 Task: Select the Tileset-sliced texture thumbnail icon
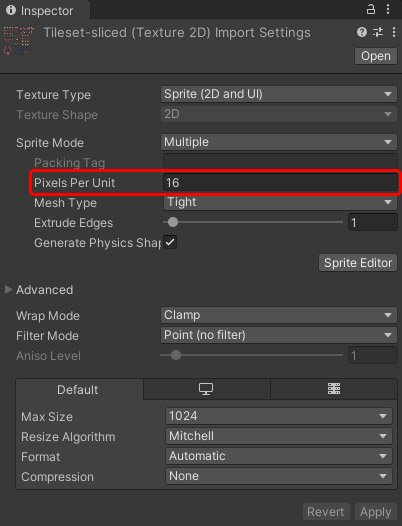click(x=18, y=41)
